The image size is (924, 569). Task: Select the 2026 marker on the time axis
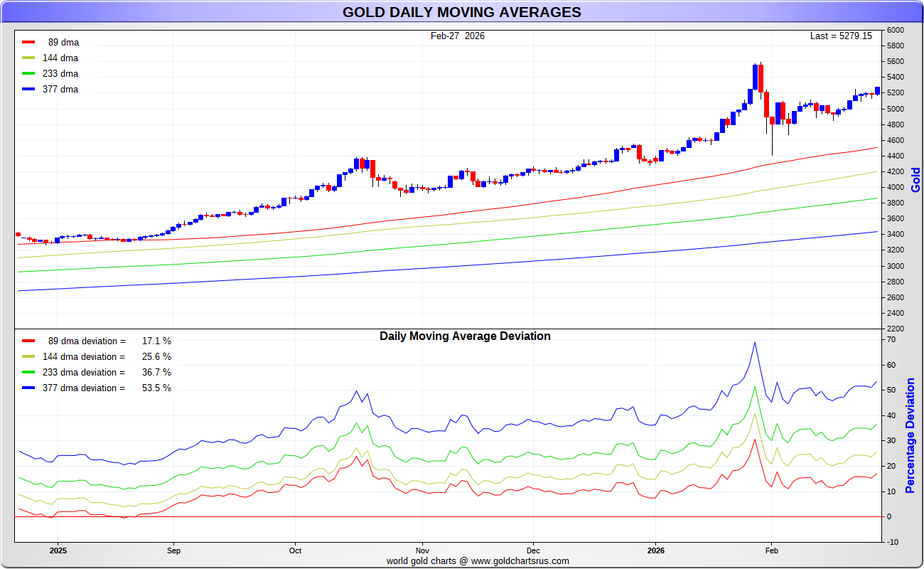[x=655, y=550]
